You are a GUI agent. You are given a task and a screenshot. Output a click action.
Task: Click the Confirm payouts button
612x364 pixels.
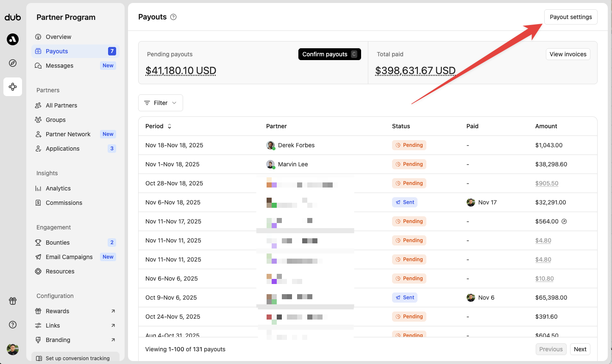(329, 54)
